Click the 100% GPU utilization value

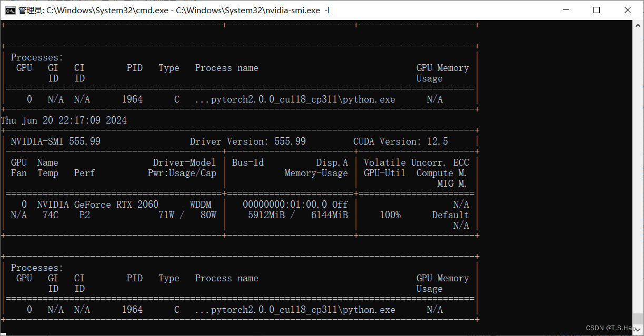[x=390, y=215]
